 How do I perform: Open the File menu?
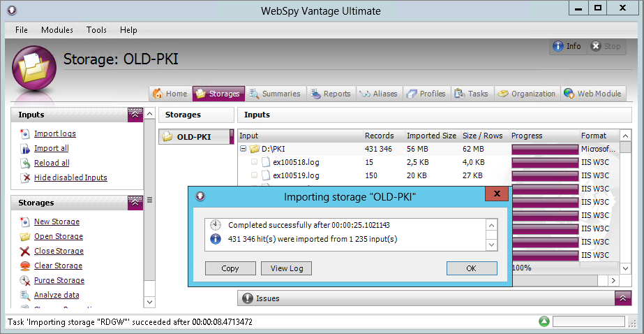[22, 30]
